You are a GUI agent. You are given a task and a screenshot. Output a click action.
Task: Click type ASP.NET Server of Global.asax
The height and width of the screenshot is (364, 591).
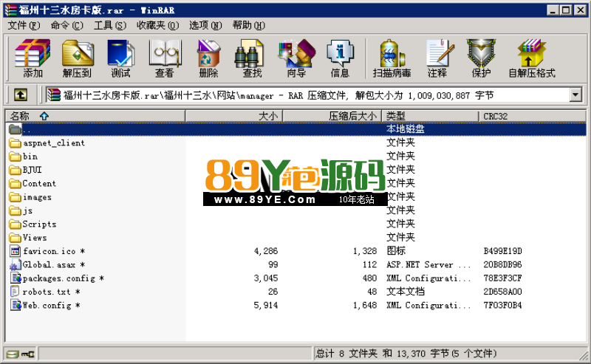[x=428, y=264]
